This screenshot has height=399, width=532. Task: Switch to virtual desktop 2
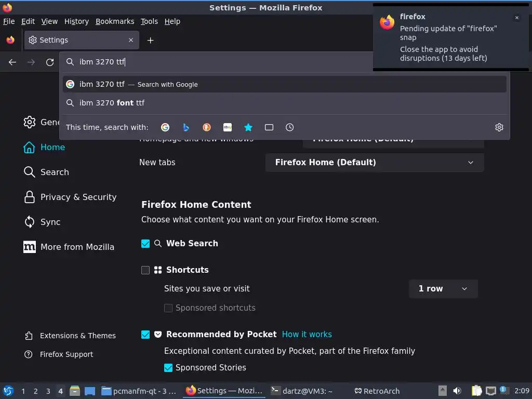coord(36,391)
